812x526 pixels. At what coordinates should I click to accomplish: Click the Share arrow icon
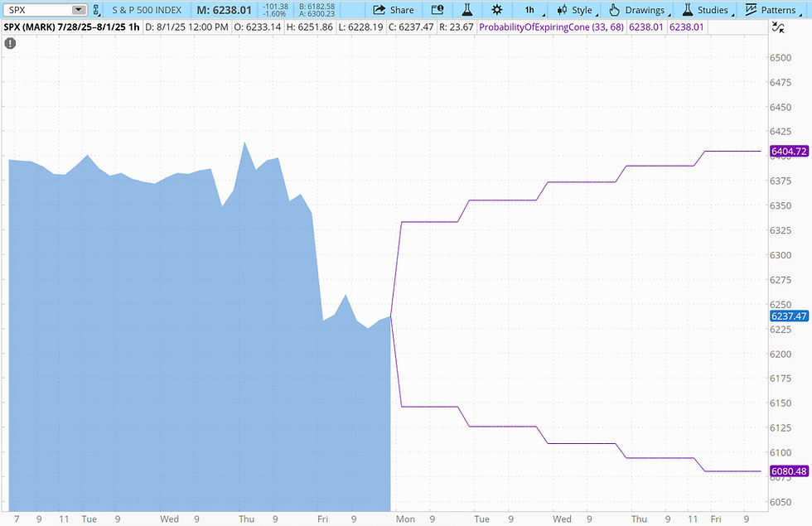pyautogui.click(x=379, y=10)
